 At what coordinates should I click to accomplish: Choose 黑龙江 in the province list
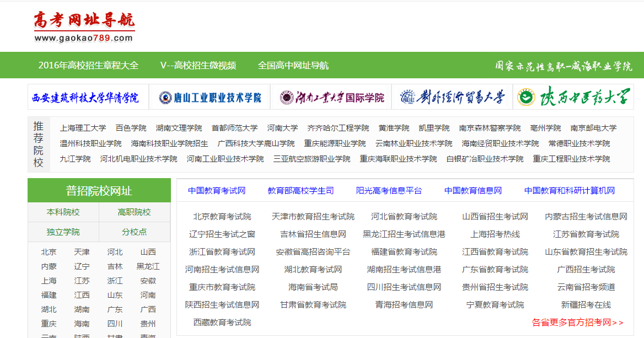(148, 266)
